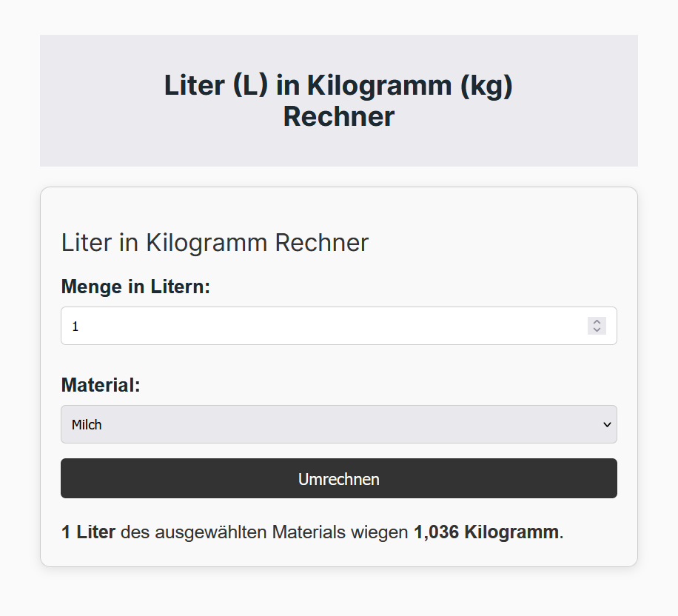Image resolution: width=678 pixels, height=616 pixels.
Task: Click the 'Material:' label
Action: point(101,384)
